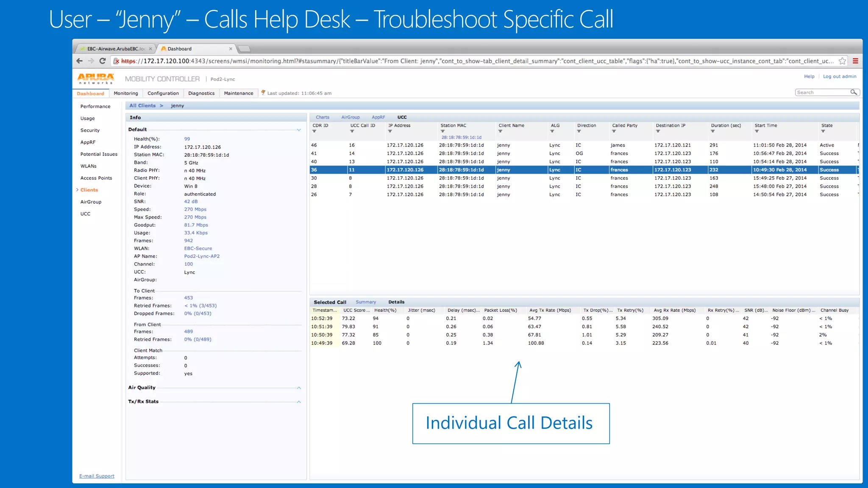Expand the Air Quality section

(299, 388)
